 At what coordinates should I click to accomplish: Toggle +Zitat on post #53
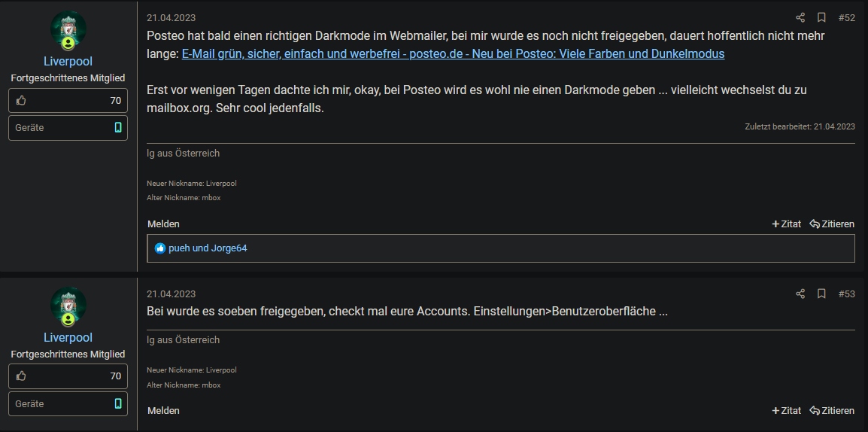click(x=787, y=410)
